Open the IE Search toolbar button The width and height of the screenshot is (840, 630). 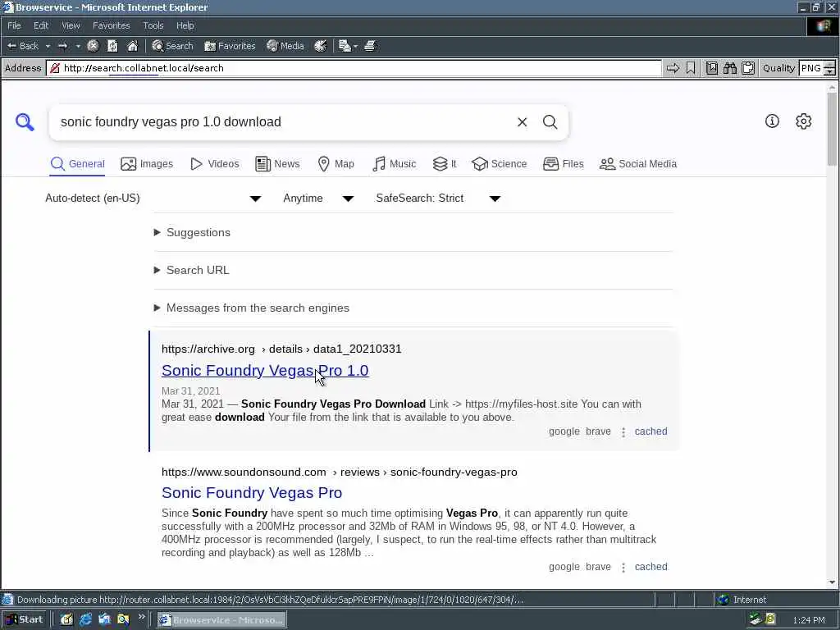pyautogui.click(x=172, y=46)
